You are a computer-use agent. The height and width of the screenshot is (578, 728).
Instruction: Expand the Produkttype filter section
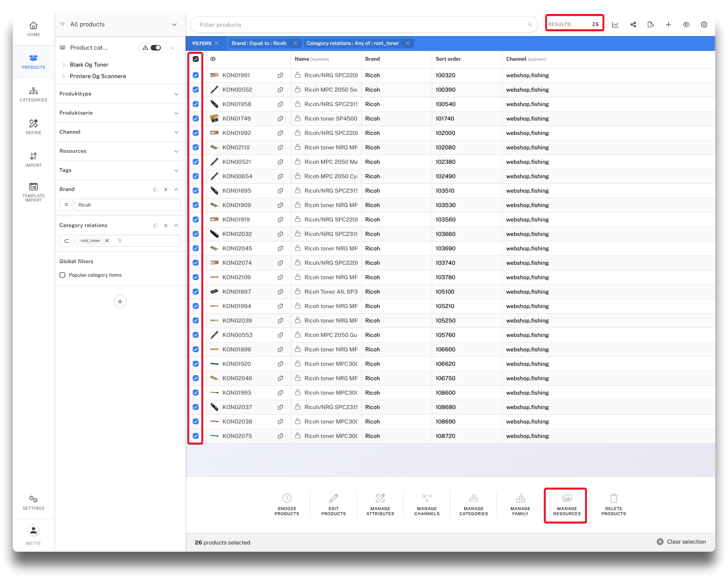coord(176,94)
